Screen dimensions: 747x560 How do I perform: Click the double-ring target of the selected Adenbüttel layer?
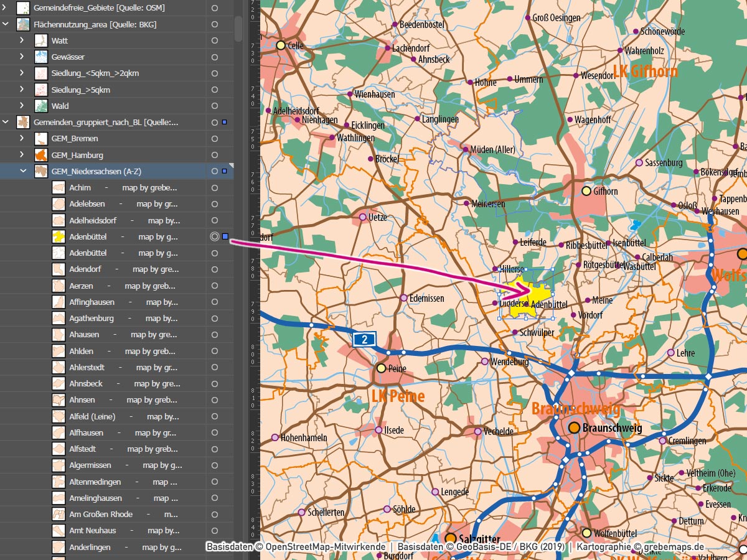click(215, 236)
